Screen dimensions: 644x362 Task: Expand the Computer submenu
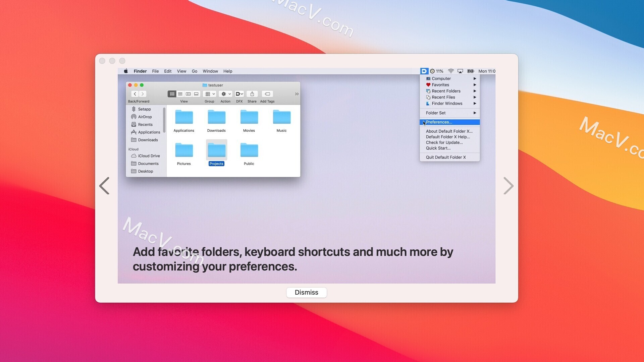point(450,78)
